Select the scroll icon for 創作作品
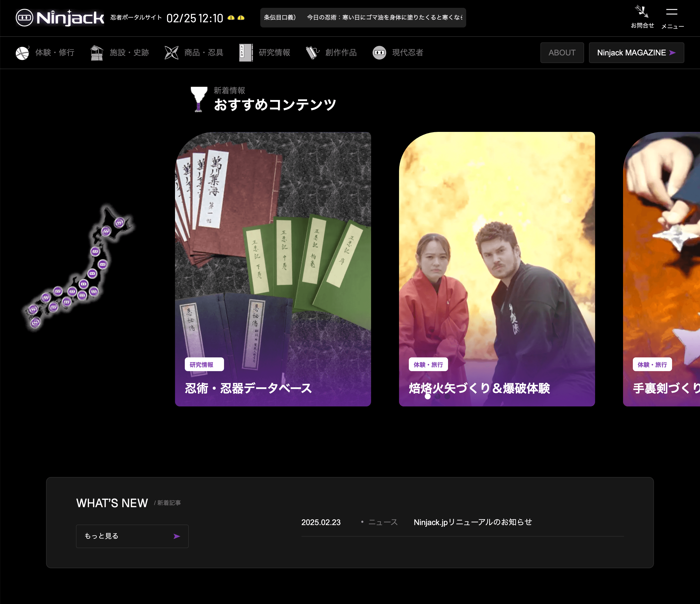The image size is (700, 604). click(312, 52)
